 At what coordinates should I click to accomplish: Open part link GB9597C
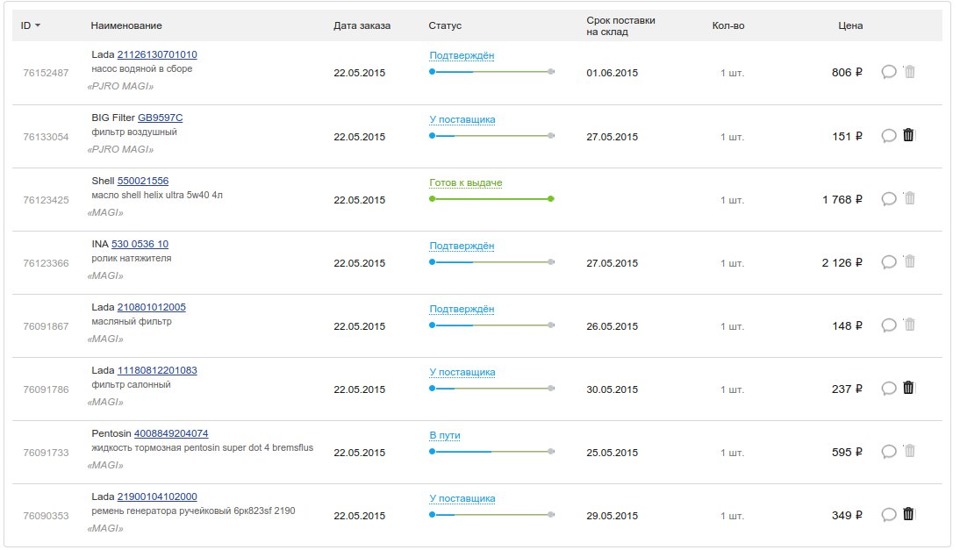(160, 118)
